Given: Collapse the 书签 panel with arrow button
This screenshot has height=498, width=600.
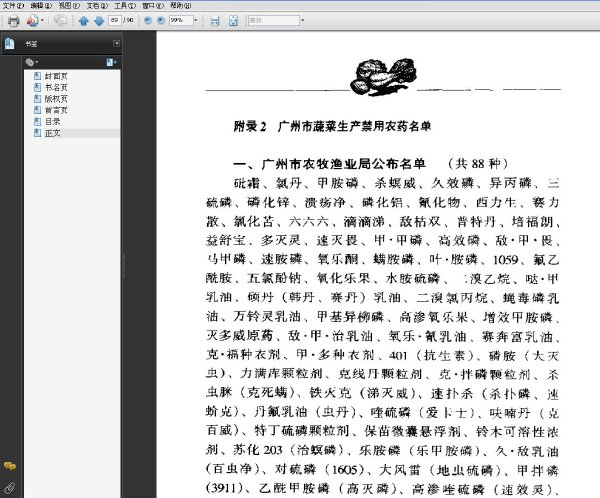Looking at the screenshot, I should 116,43.
